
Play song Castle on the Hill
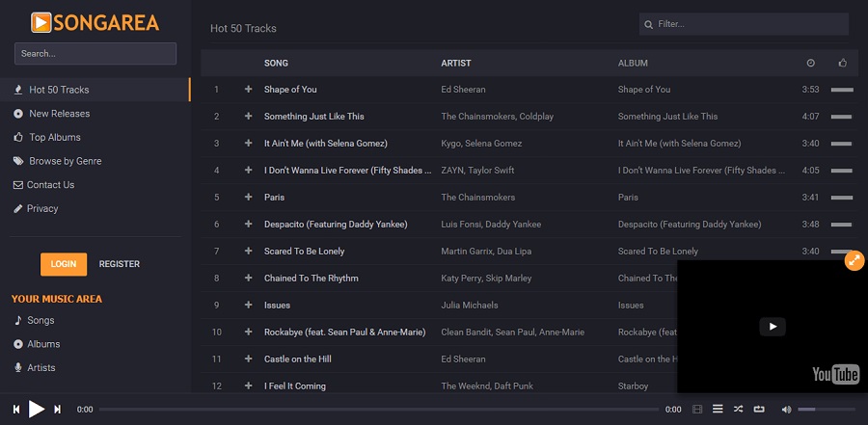tap(297, 359)
